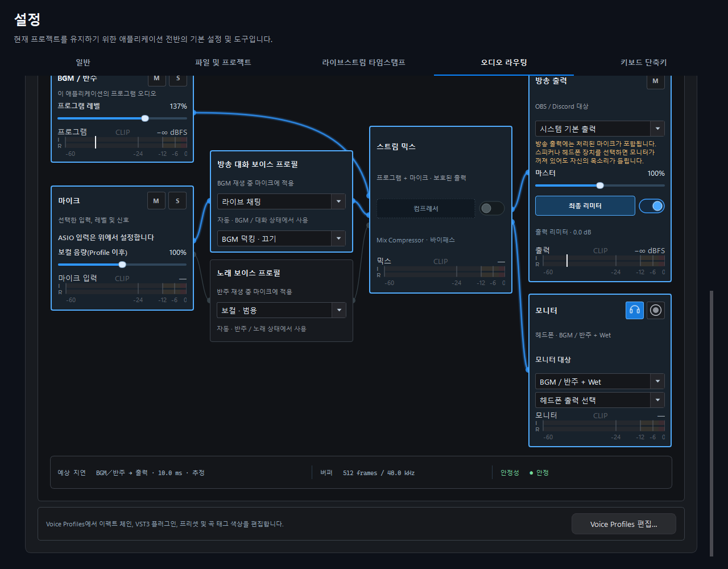Solo the BGM / 반주 channel
Viewport: 728px width, 569px height.
(177, 79)
